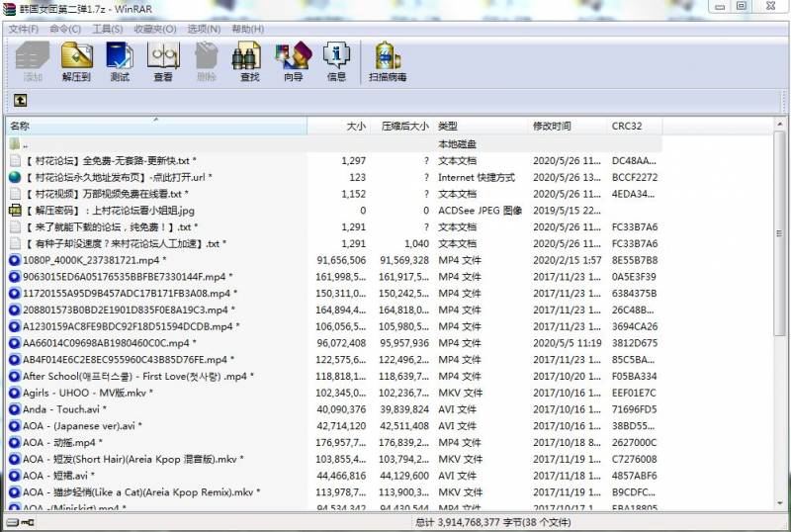Click size value 91,656,506
Viewport: 791px width, 532px height.
pyautogui.click(x=341, y=260)
